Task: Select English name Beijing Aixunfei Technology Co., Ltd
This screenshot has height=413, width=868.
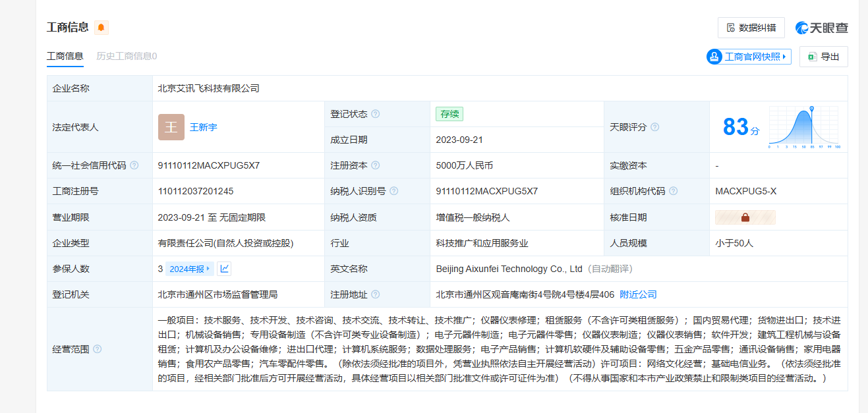Action: tap(509, 269)
